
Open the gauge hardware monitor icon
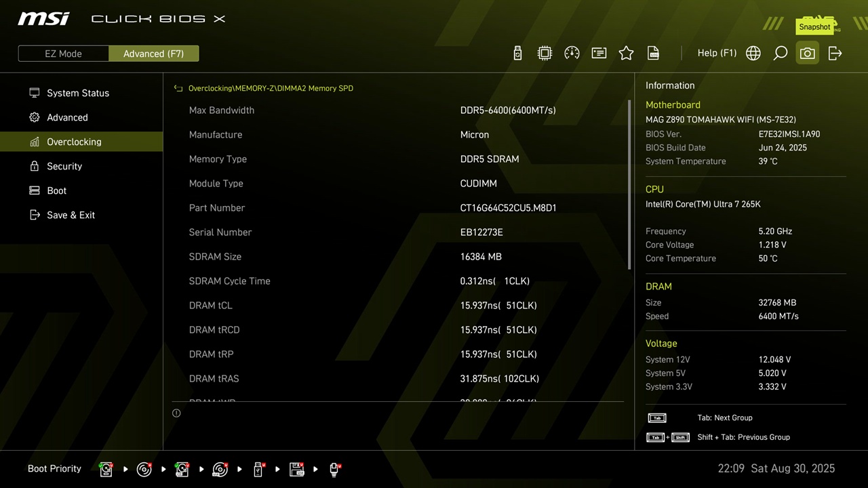pos(572,53)
